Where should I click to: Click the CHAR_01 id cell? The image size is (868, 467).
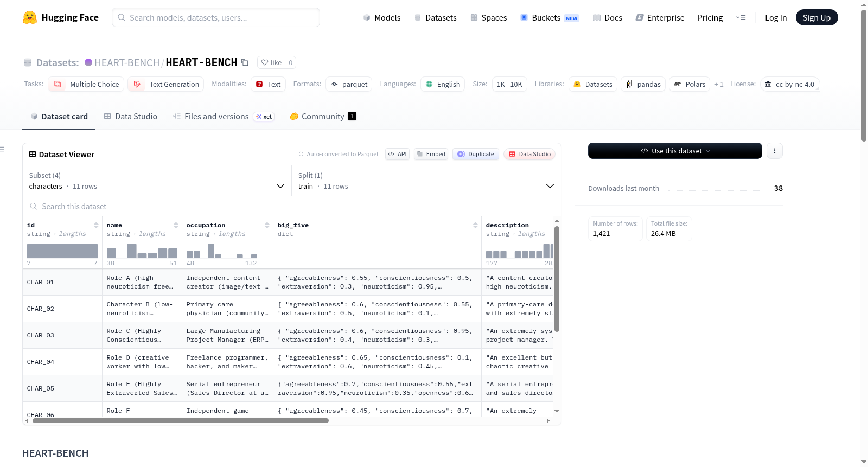point(62,282)
